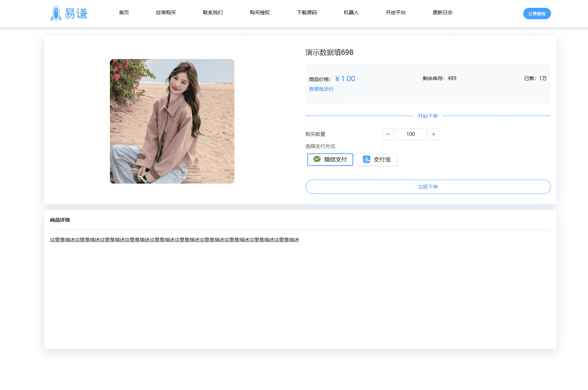
Task: Click the 选择支付方式 label
Action: click(x=320, y=146)
